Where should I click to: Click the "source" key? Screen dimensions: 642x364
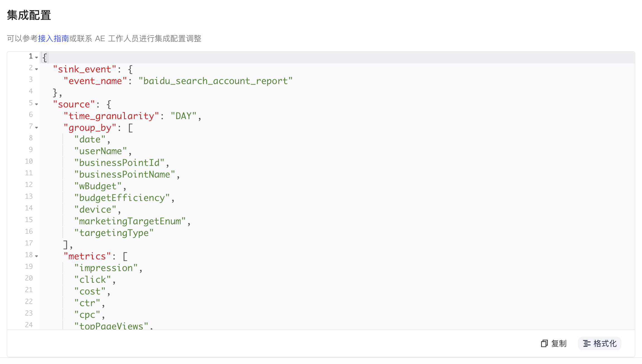74,104
